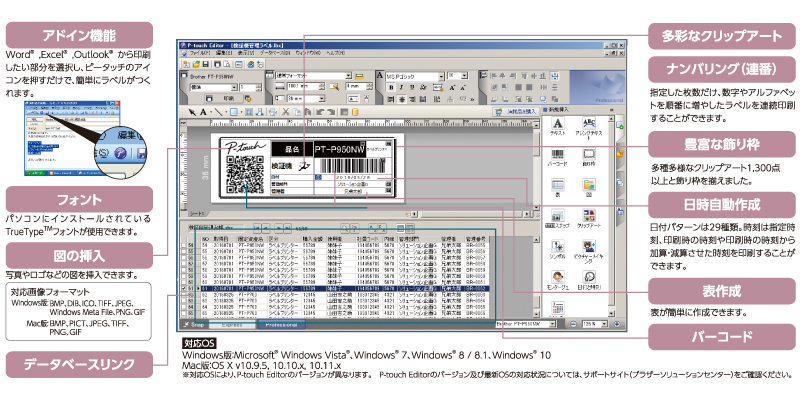Viewport: 800px width, 400px height.
Task: Check the checkbox for record 63
Action: (x=184, y=301)
